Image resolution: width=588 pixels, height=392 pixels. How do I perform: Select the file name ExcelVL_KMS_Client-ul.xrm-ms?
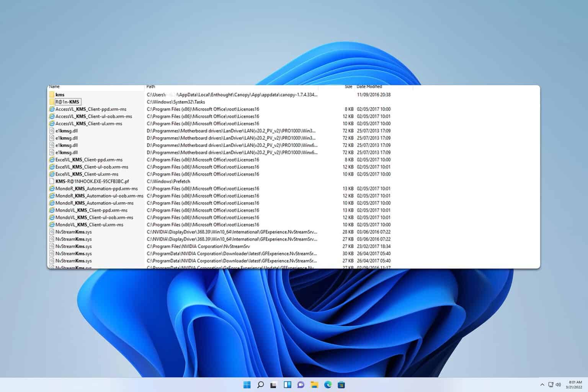point(87,174)
